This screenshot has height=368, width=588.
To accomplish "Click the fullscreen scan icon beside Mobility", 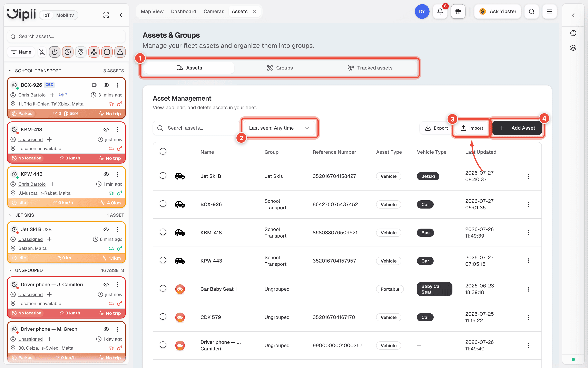I will point(106,15).
